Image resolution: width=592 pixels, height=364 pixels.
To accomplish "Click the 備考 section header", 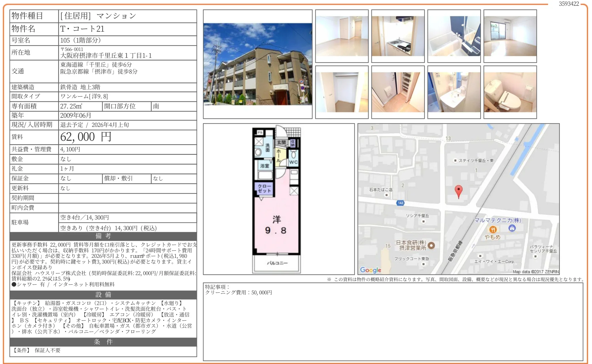I will [103, 236].
